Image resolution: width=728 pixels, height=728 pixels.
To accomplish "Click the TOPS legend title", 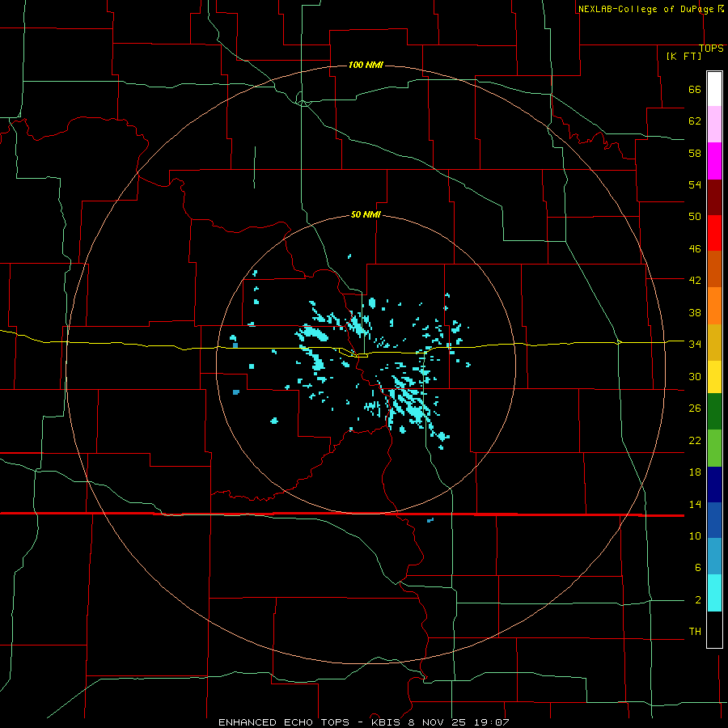I will click(x=711, y=49).
